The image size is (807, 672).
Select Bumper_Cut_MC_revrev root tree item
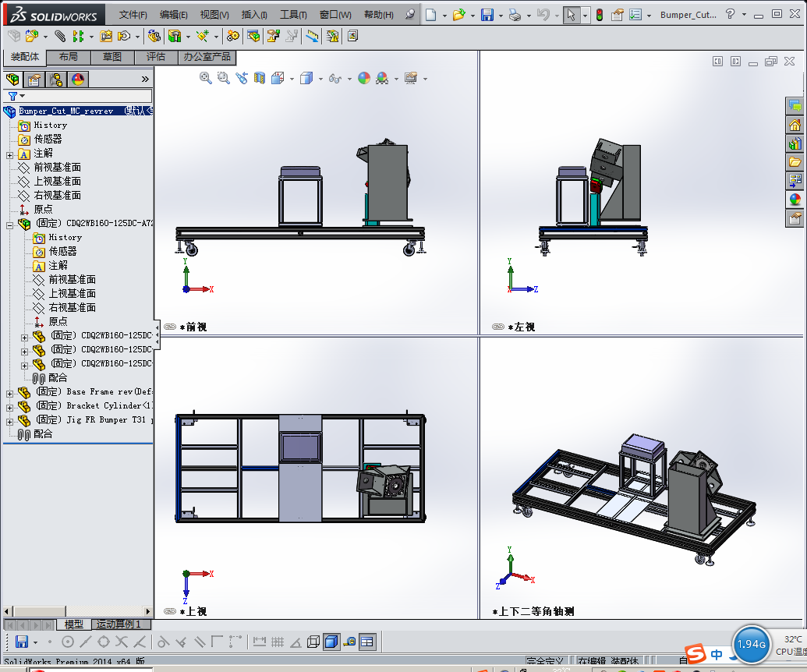tap(65, 111)
